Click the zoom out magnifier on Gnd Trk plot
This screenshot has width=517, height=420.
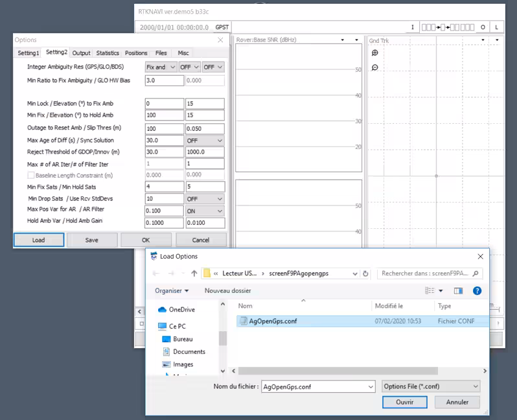coord(375,67)
